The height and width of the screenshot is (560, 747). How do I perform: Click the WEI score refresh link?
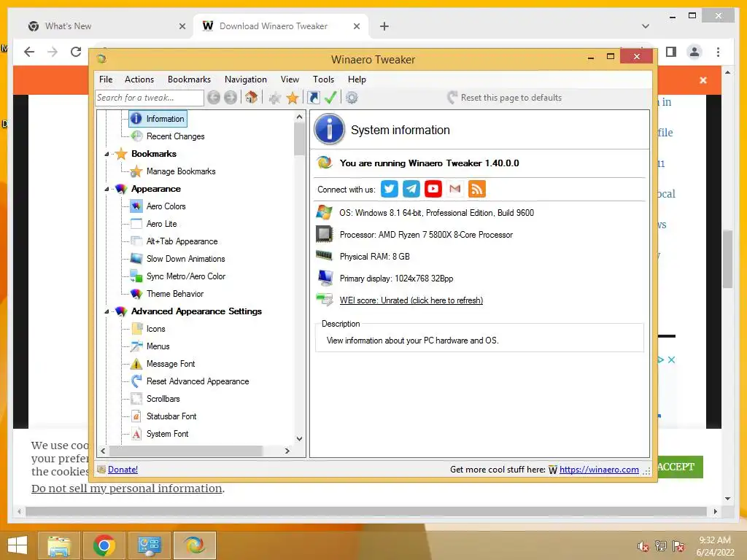pos(411,300)
